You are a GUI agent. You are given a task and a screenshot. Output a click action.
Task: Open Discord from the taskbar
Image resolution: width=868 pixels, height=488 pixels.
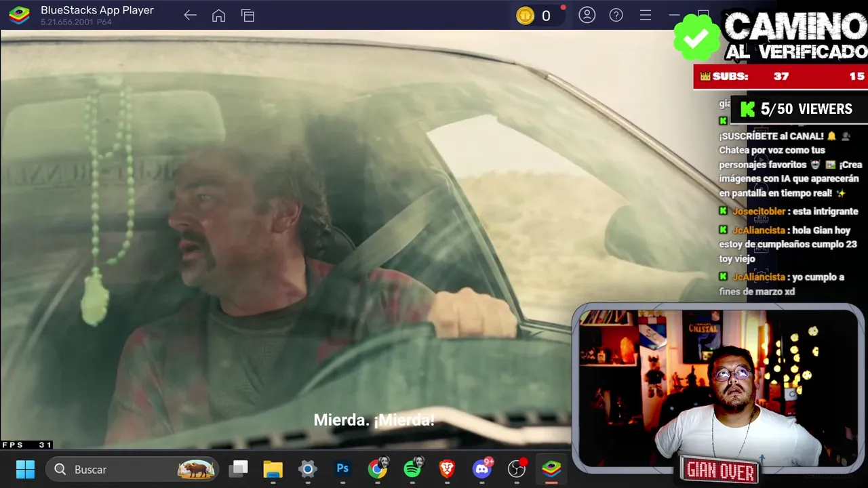482,469
